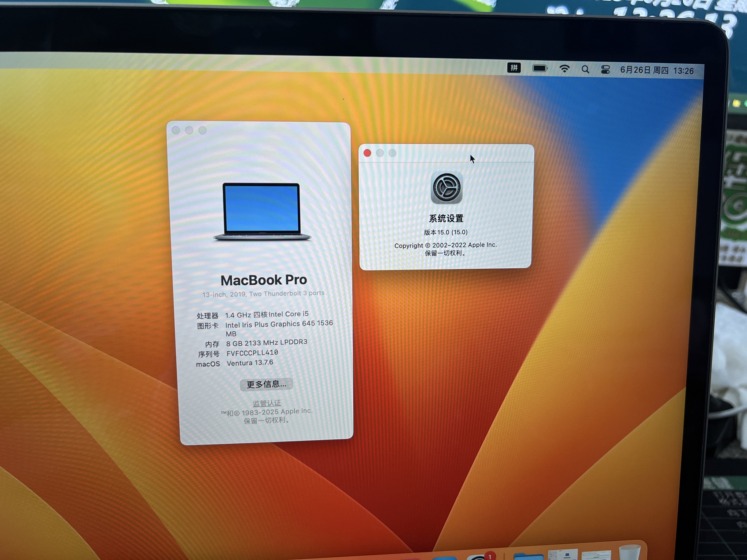
Task: Click the 系统设置 title text
Action: coord(446,219)
